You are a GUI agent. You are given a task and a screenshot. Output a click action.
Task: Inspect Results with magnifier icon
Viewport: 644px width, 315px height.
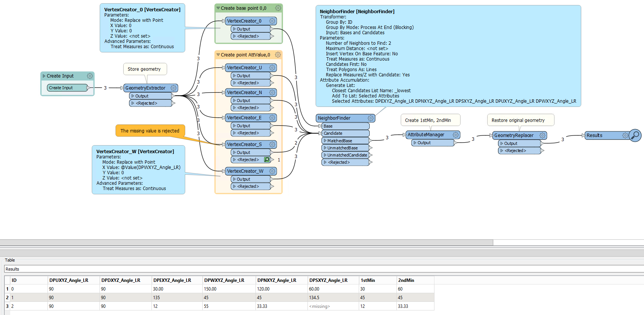pyautogui.click(x=635, y=135)
